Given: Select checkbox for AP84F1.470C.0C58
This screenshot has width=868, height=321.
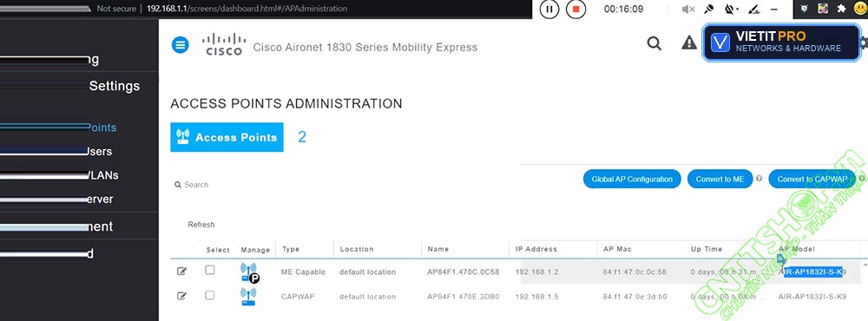Looking at the screenshot, I should (x=210, y=270).
